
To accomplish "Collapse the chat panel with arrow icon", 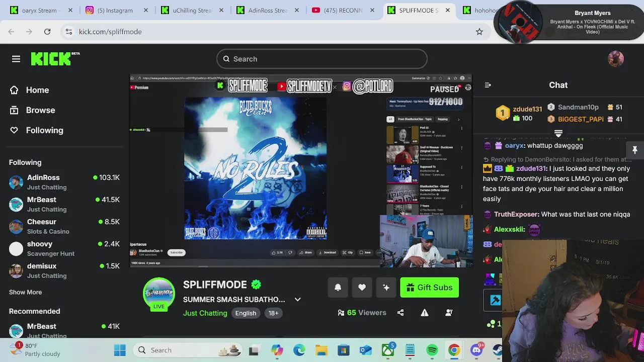I will [x=488, y=85].
